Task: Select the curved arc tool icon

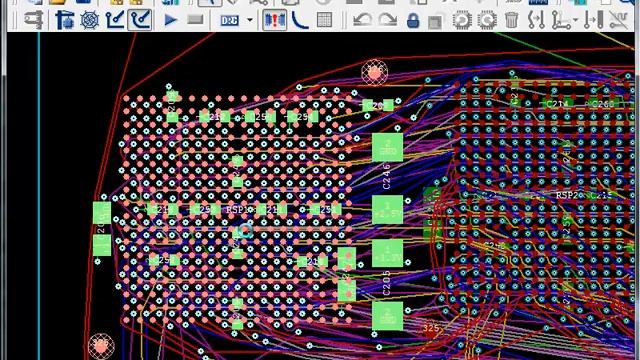Action: 300,20
